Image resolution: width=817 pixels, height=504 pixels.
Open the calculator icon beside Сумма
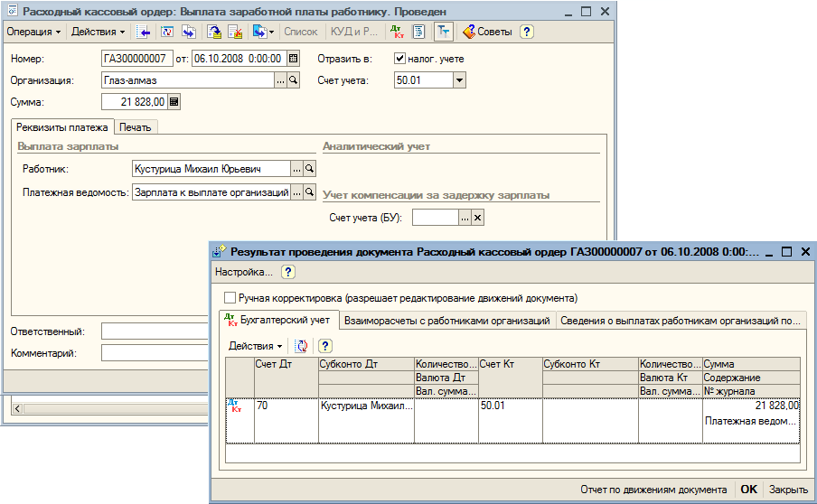[x=174, y=102]
